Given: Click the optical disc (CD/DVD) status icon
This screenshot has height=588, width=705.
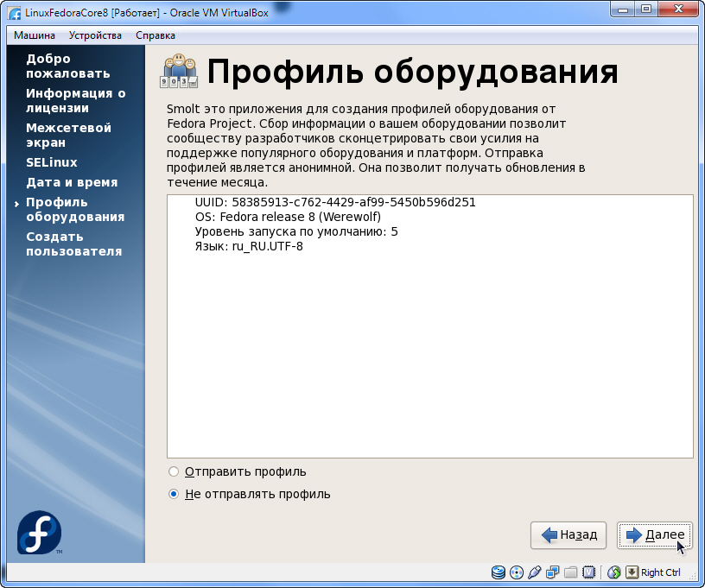Looking at the screenshot, I should coord(517,572).
